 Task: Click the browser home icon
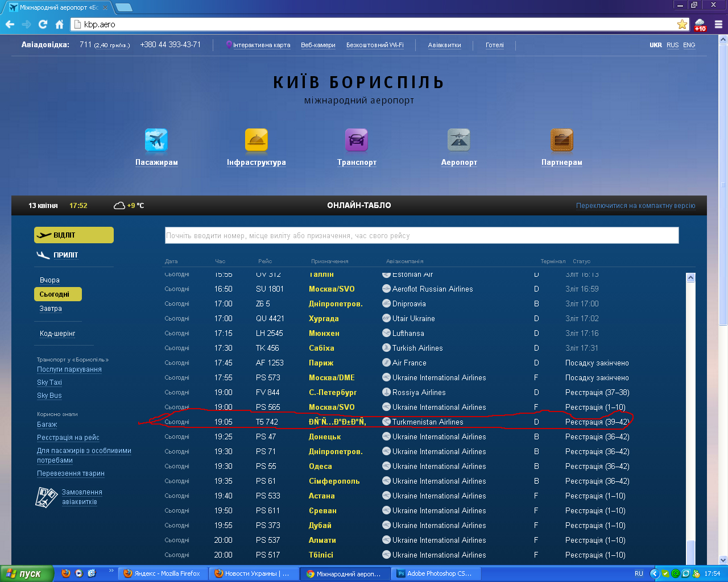click(59, 24)
